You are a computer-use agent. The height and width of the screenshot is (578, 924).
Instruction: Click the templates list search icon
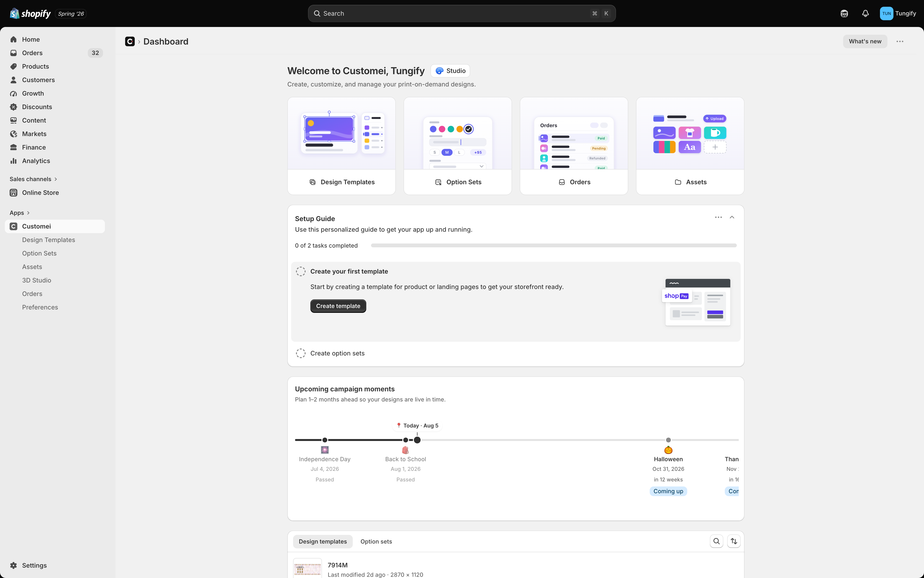(716, 541)
